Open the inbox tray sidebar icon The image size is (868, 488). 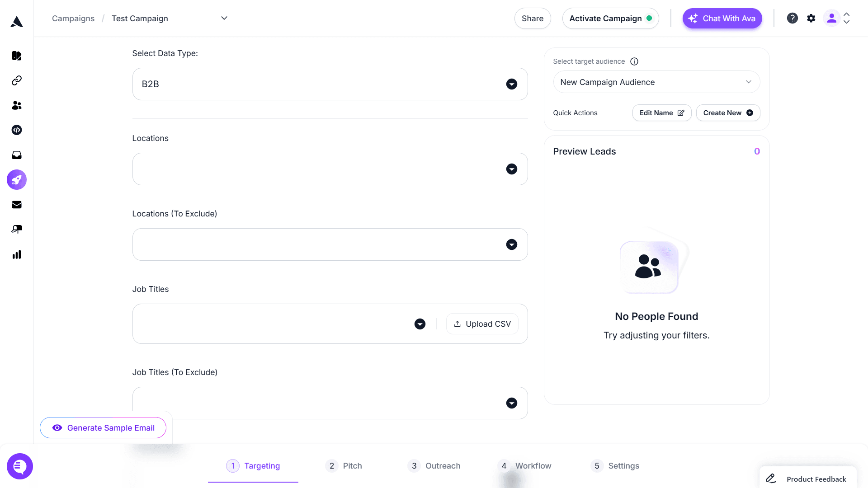pyautogui.click(x=17, y=155)
